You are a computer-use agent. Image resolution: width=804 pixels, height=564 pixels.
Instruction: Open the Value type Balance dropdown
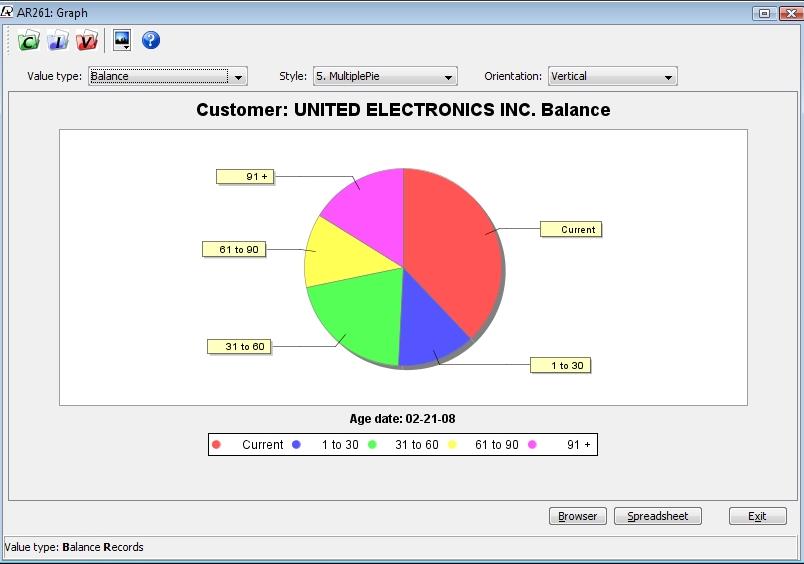168,76
